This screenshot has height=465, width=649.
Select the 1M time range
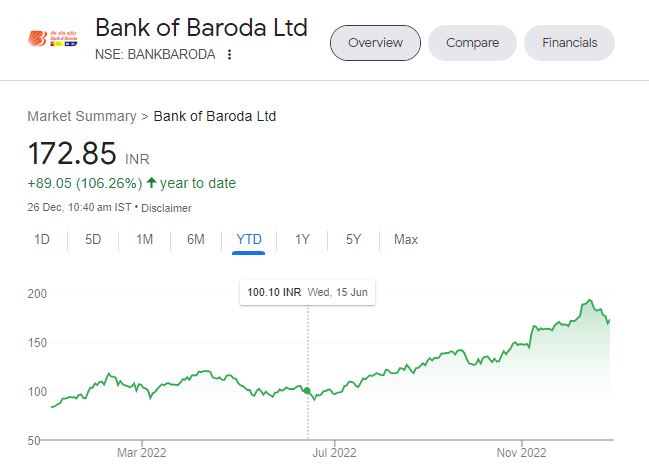[x=144, y=239]
